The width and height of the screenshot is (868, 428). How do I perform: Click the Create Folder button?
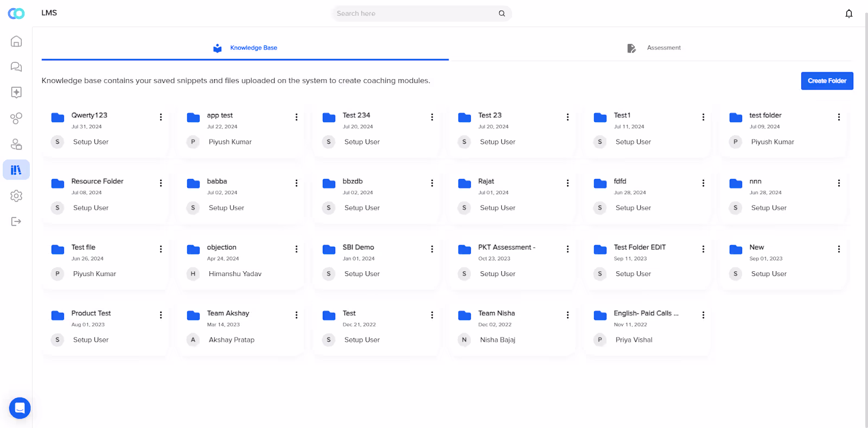pos(827,81)
